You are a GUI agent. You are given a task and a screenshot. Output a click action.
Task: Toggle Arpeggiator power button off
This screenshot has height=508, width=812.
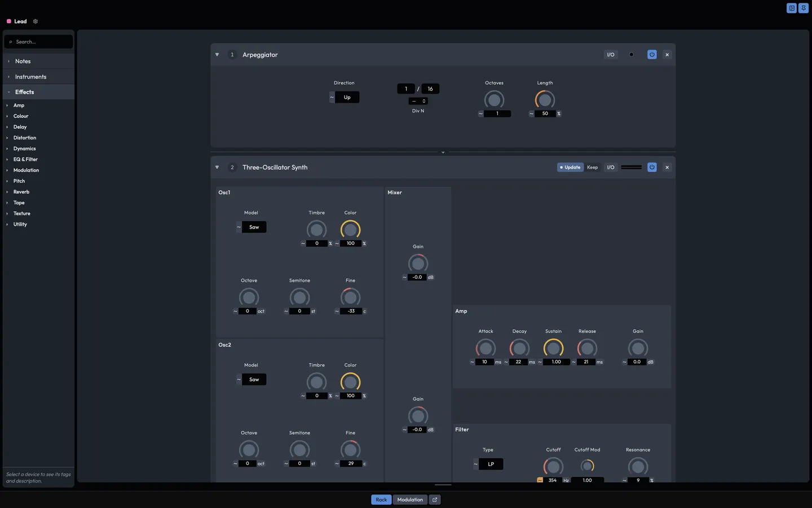[652, 55]
